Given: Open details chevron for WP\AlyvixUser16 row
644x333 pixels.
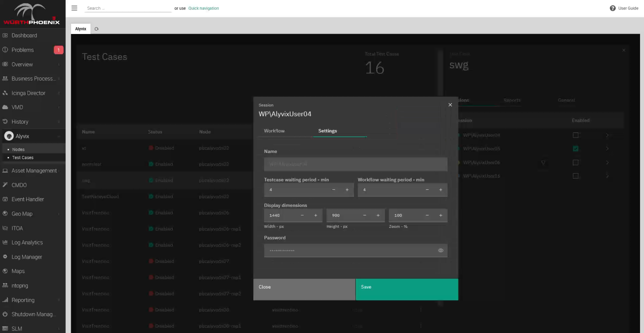Looking at the screenshot, I should pos(607,176).
